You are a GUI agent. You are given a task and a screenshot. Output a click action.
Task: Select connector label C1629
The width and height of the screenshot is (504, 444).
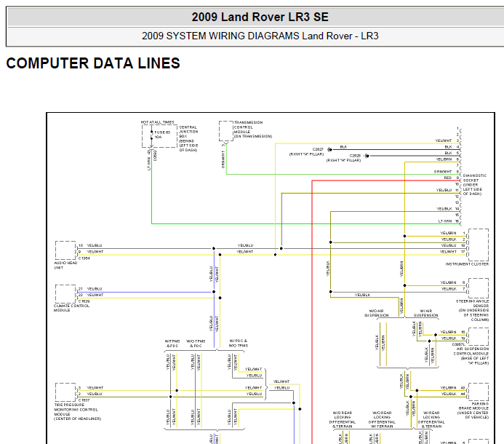84,301
